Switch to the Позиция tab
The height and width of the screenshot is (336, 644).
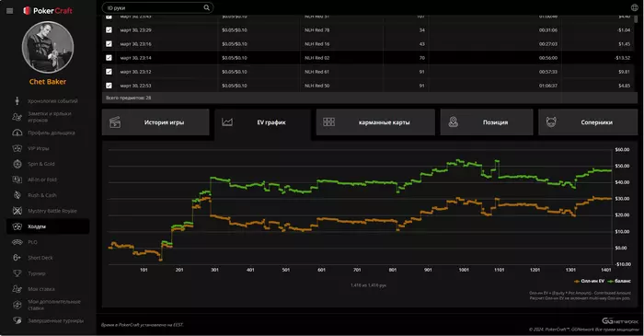487,122
